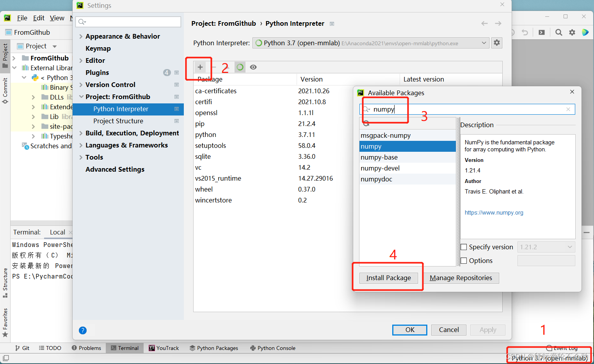This screenshot has height=364, width=594.
Task: Reload the available packages list
Action: tap(366, 123)
